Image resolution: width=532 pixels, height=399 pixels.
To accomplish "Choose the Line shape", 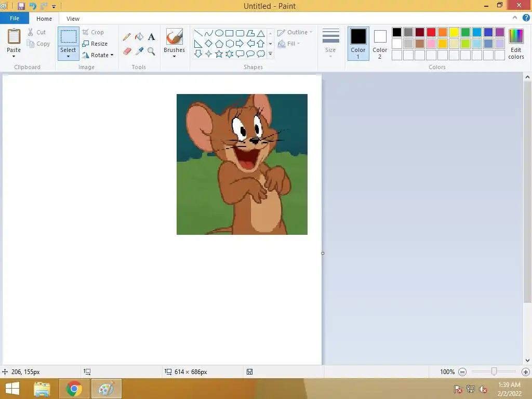I will 198,33.
